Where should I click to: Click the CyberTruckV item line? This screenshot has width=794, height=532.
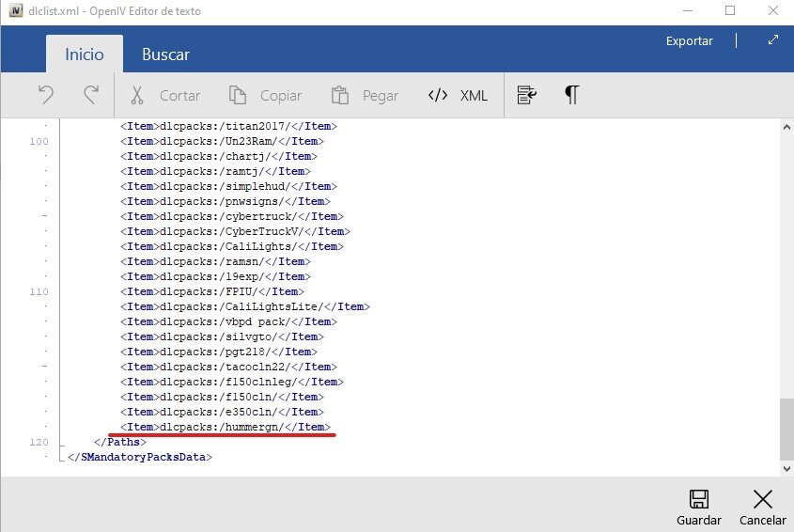235,231
